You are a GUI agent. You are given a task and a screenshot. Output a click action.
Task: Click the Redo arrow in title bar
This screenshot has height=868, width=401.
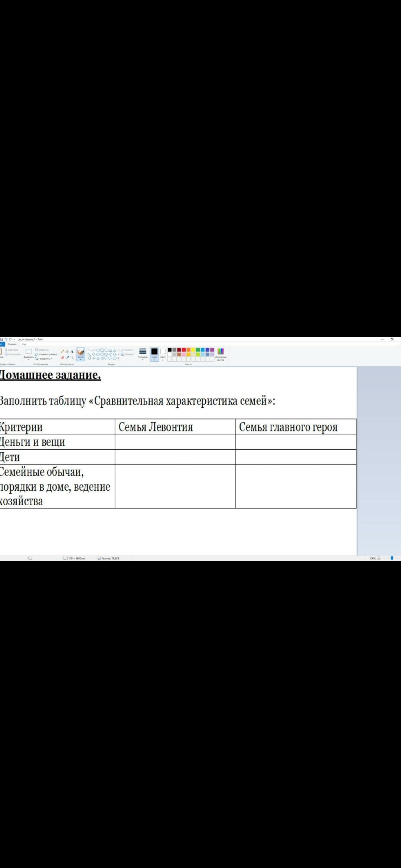tap(10, 339)
